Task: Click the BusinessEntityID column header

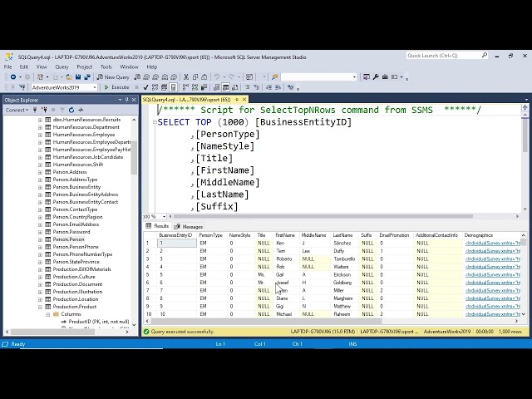Action: pyautogui.click(x=175, y=235)
